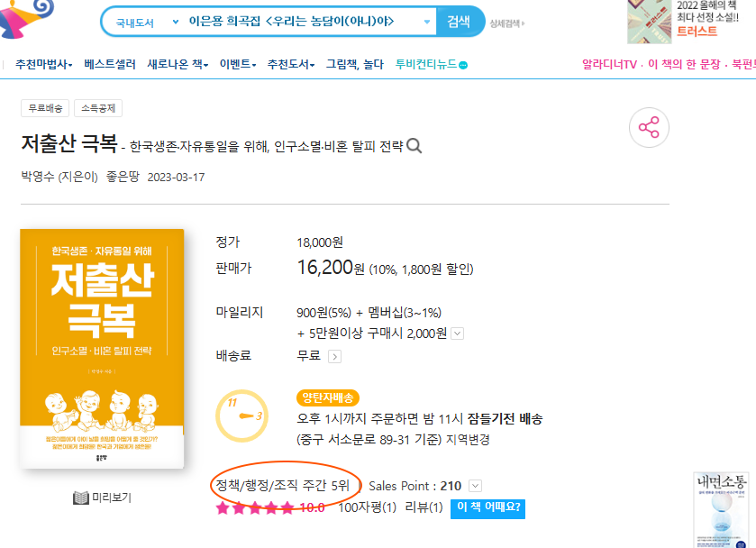756x548 pixels.
Task: Open 배송료 detail arrow icon
Action: pos(334,357)
